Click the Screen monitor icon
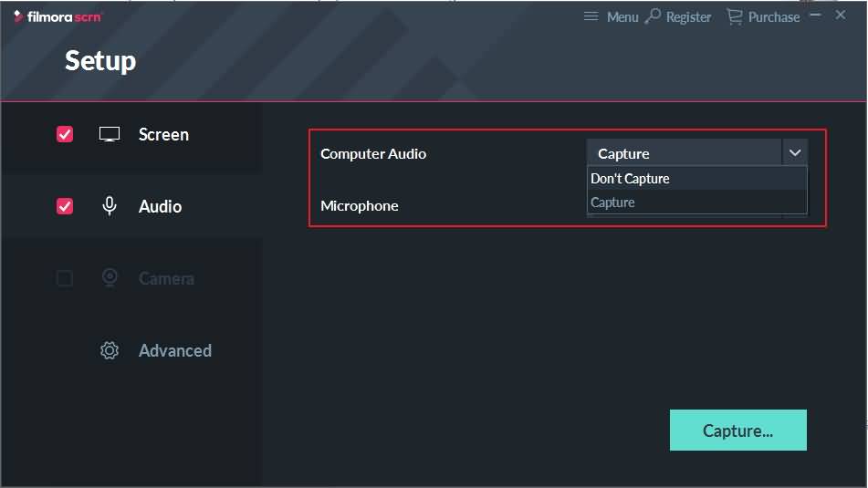This screenshot has width=868, height=488. click(x=110, y=134)
